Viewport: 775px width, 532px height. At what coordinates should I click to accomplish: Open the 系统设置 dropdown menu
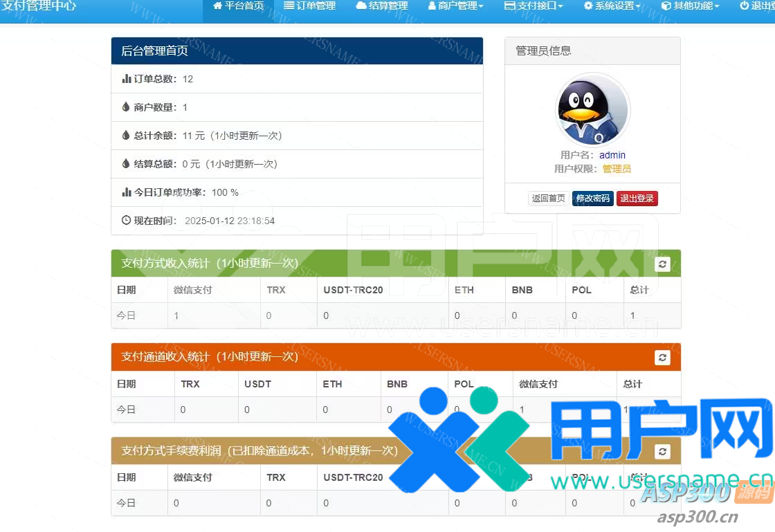[x=612, y=6]
